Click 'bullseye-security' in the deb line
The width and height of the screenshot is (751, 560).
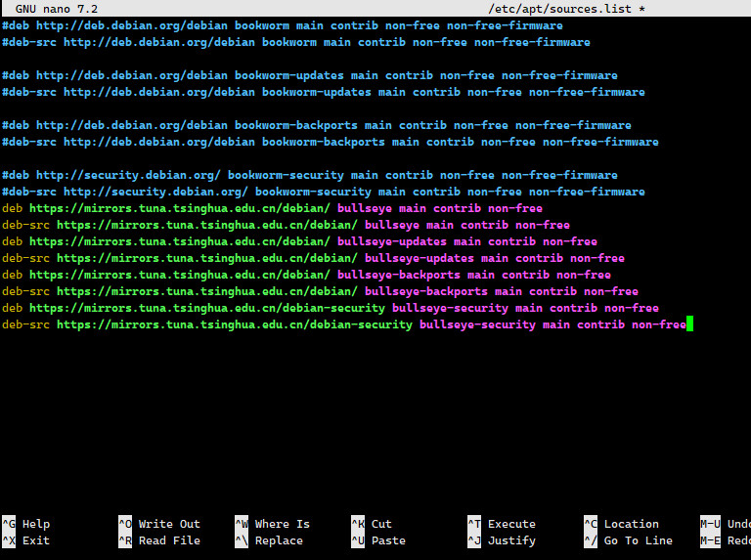450,308
